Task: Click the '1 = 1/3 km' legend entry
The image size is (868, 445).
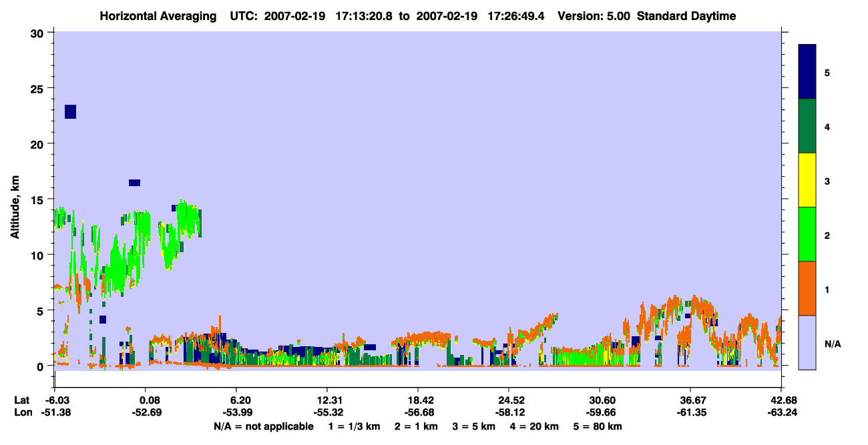Action: tap(353, 426)
